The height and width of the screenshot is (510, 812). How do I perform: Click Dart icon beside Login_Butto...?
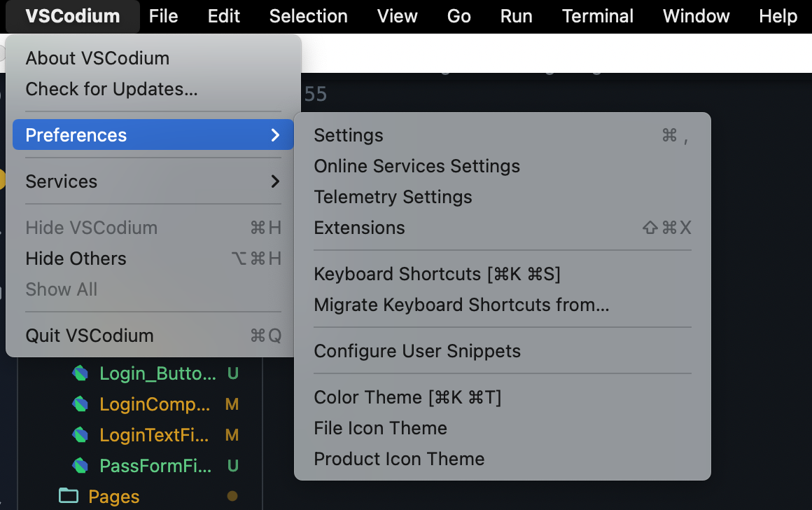pos(80,373)
